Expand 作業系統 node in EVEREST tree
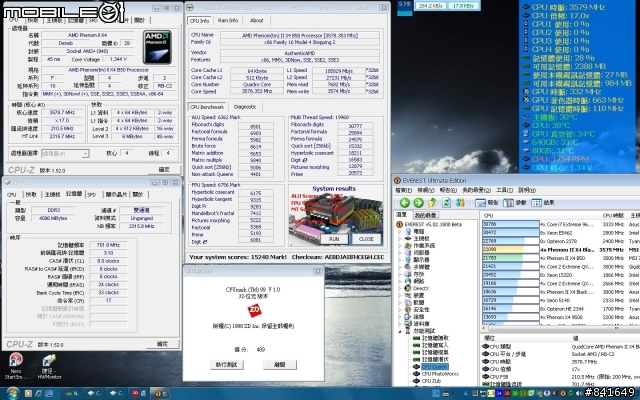The width and height of the screenshot is (640, 400). (400, 245)
